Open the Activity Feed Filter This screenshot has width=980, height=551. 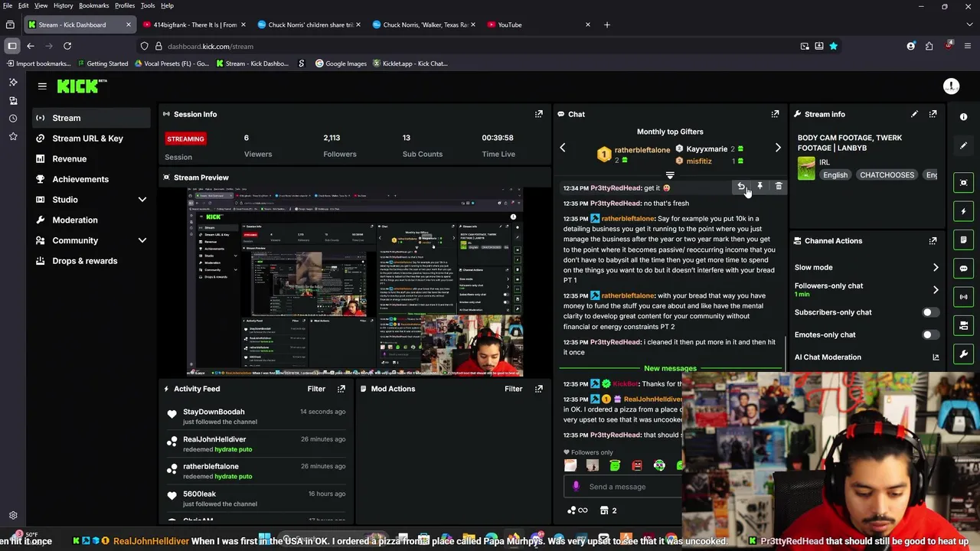(x=316, y=389)
